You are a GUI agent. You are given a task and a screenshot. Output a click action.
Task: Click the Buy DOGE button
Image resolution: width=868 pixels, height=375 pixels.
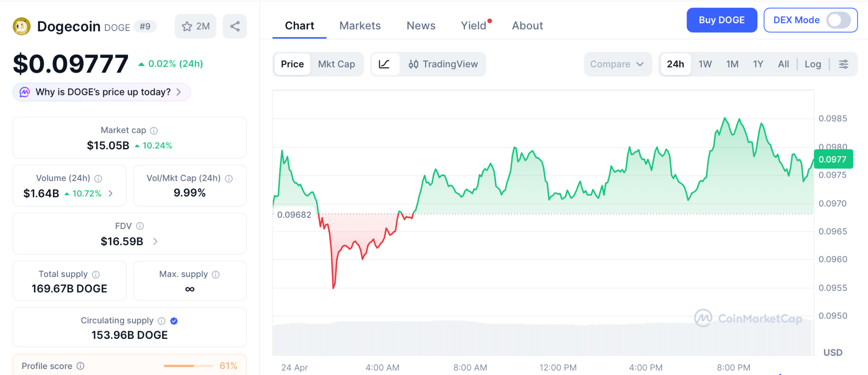(x=721, y=20)
